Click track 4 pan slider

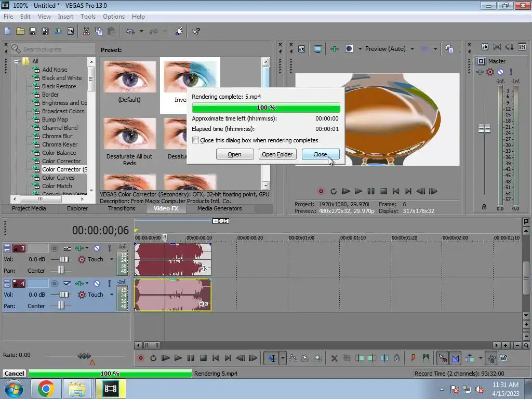coord(61,305)
